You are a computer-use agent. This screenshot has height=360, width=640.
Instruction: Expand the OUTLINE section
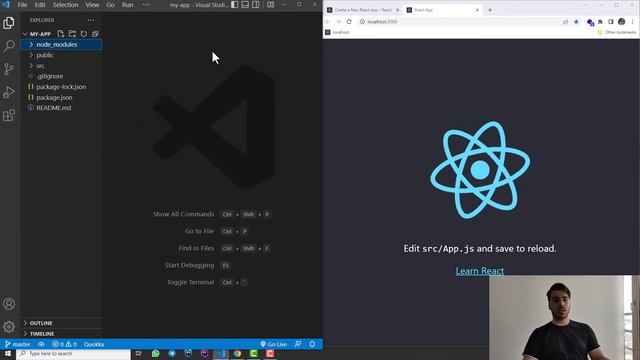(61, 323)
